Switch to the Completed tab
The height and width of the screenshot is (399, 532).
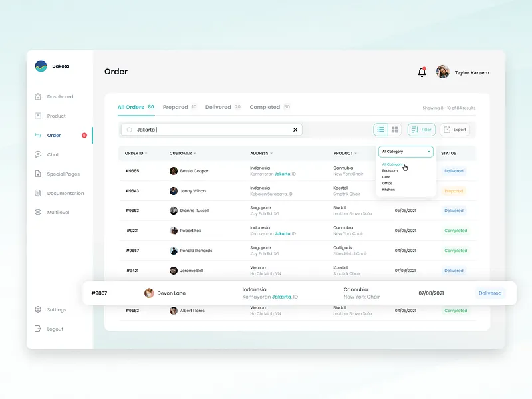tap(270, 107)
